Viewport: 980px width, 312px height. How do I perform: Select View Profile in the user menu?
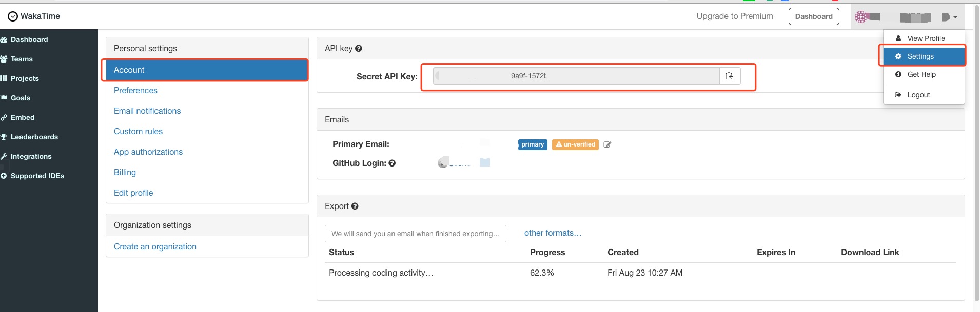[926, 38]
